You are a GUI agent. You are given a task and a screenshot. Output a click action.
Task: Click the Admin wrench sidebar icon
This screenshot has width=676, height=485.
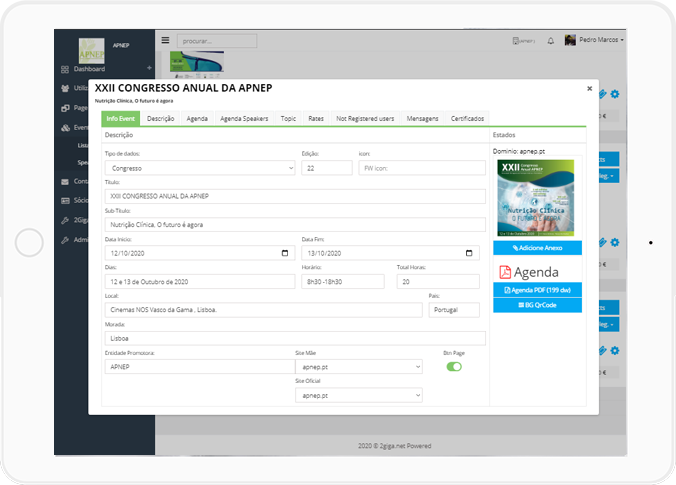(x=65, y=240)
